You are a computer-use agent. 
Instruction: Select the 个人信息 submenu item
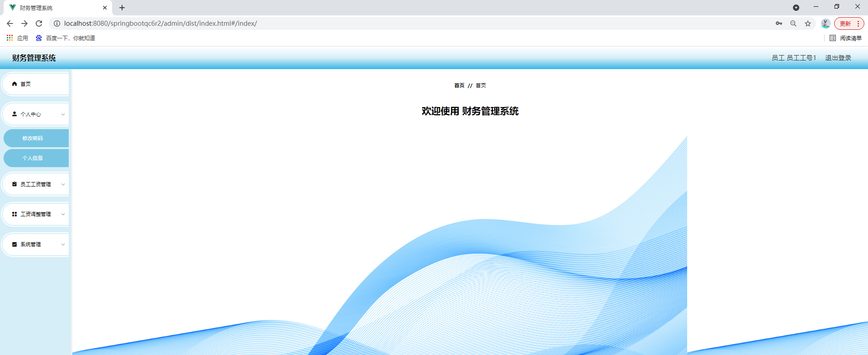coord(33,158)
